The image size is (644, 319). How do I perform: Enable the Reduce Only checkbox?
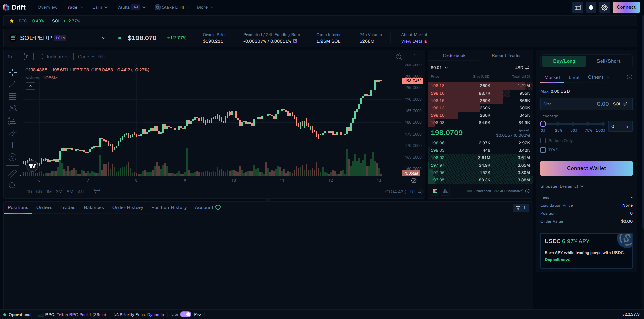[x=543, y=140]
